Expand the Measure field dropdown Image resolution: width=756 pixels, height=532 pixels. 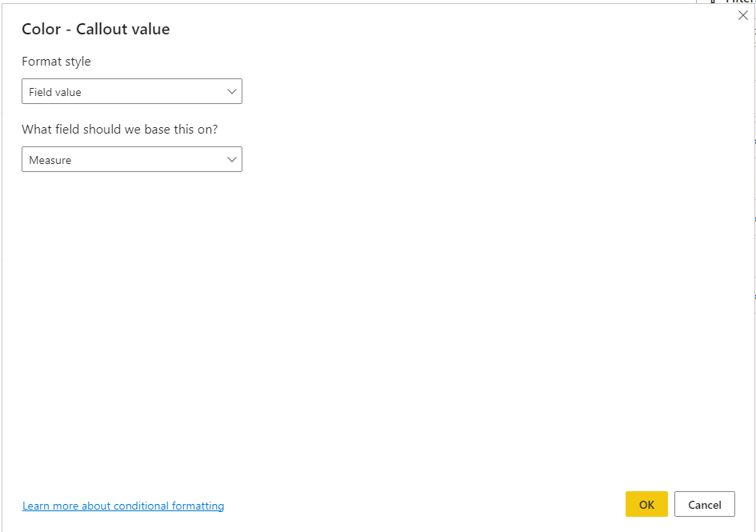click(x=131, y=159)
